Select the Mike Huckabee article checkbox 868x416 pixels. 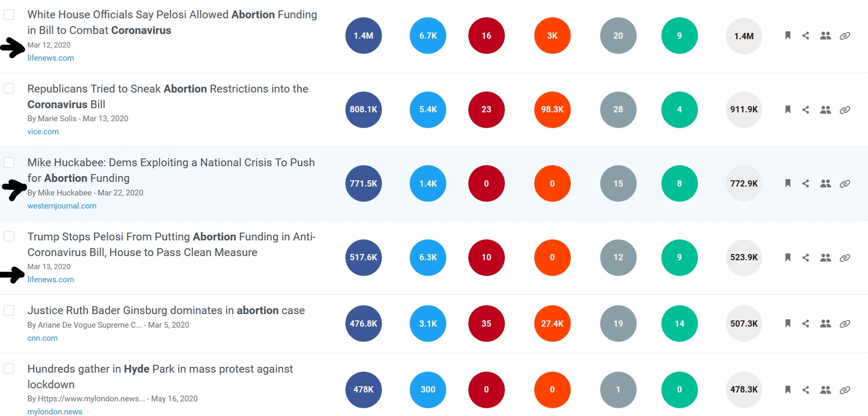pos(8,163)
